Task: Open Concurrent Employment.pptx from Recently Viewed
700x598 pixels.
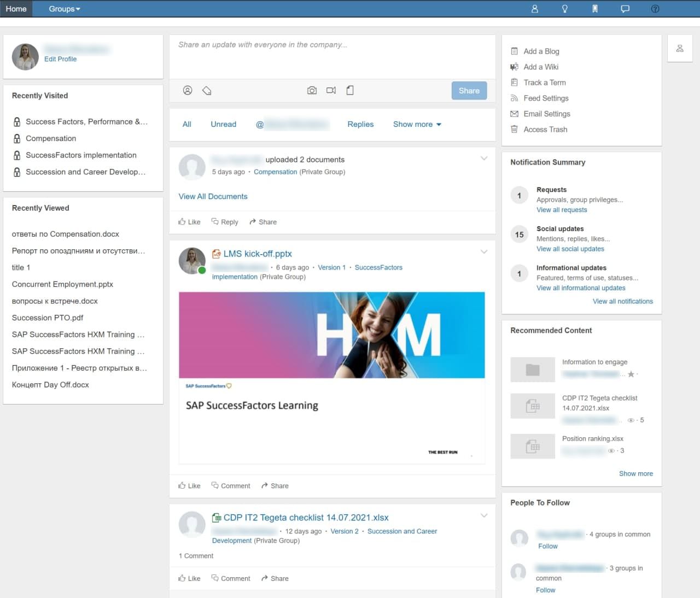Action: (62, 285)
